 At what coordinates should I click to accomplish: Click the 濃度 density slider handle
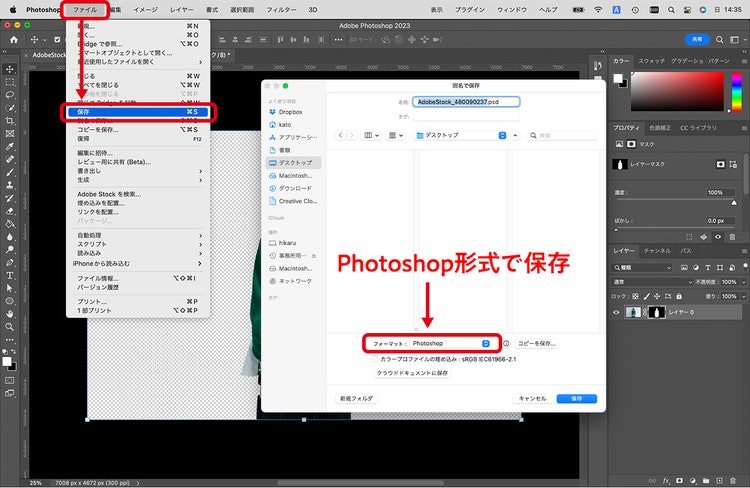click(x=734, y=203)
